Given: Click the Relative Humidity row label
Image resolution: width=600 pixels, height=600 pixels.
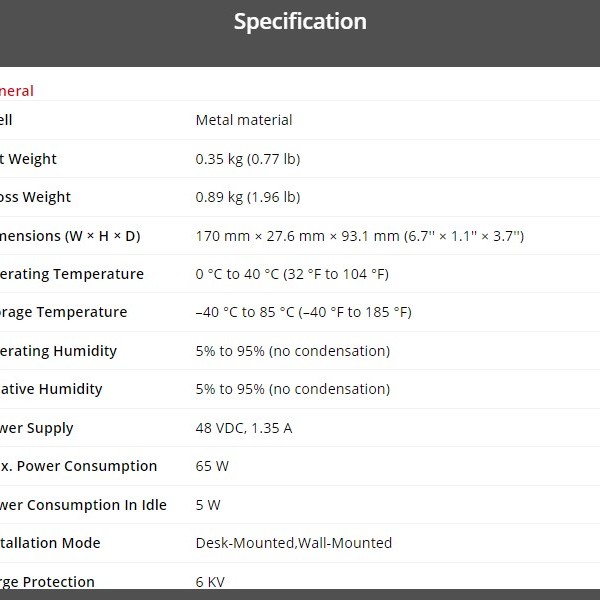Looking at the screenshot, I should [52, 389].
